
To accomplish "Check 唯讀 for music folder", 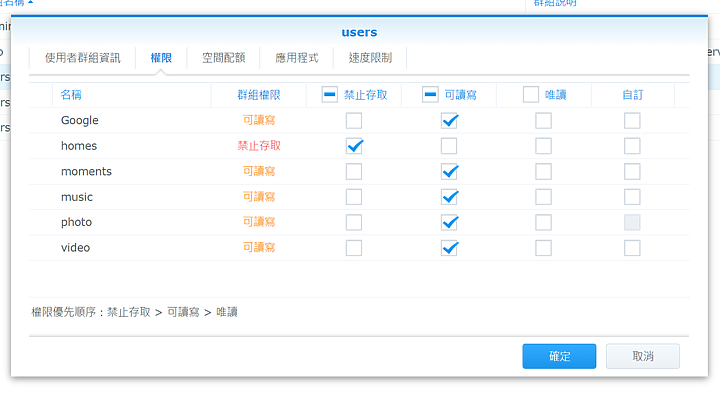I will [543, 197].
